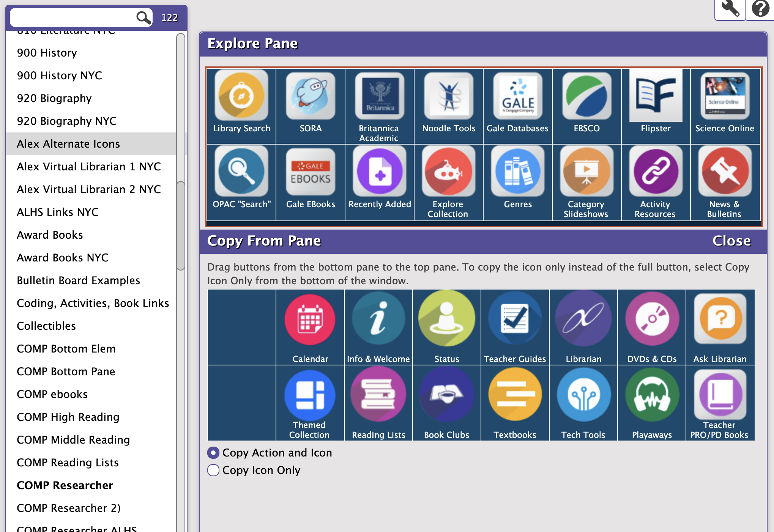Click the DVDs & CDs icon
The image size is (774, 532).
(652, 319)
